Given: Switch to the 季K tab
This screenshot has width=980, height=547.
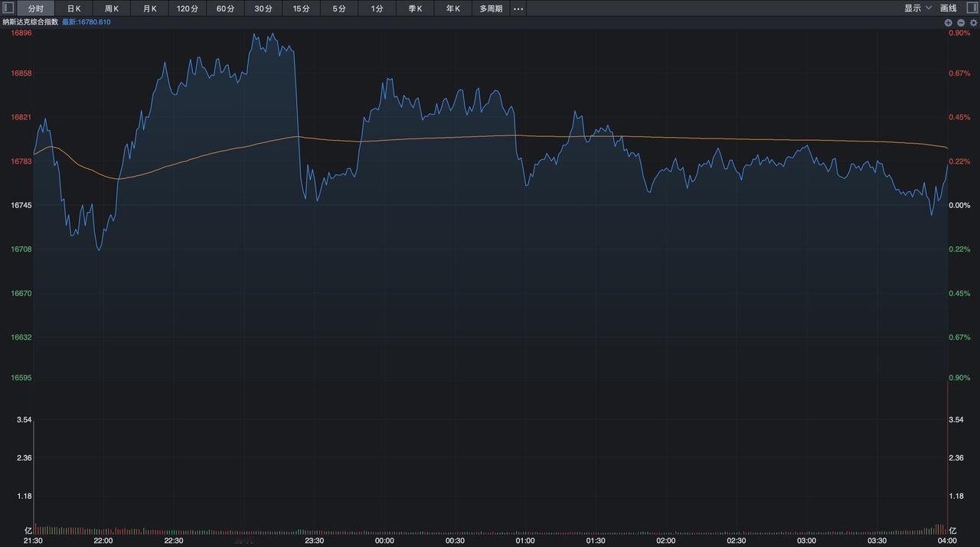Looking at the screenshot, I should [x=415, y=8].
